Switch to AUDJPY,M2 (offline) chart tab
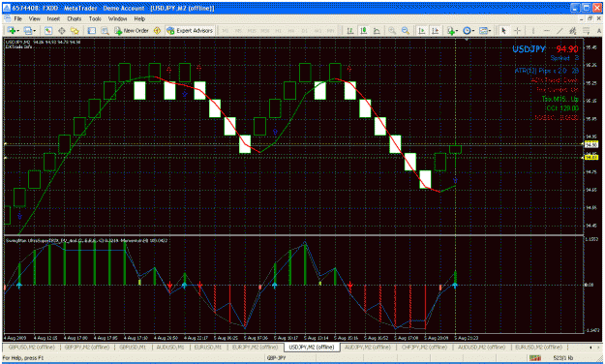 (368, 347)
